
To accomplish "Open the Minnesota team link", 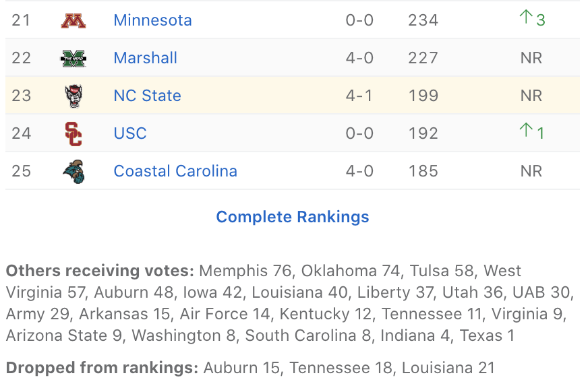I will [x=152, y=20].
